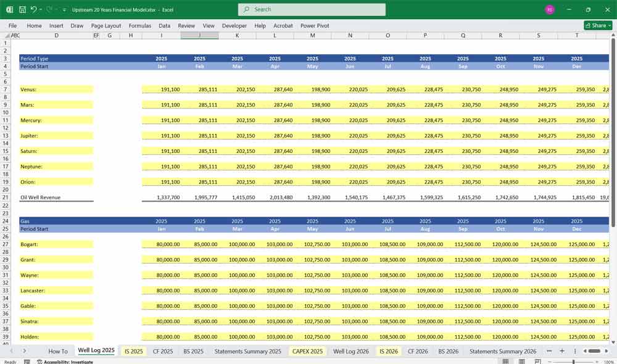
Task: Click the Save icon in title bar
Action: 22,9
